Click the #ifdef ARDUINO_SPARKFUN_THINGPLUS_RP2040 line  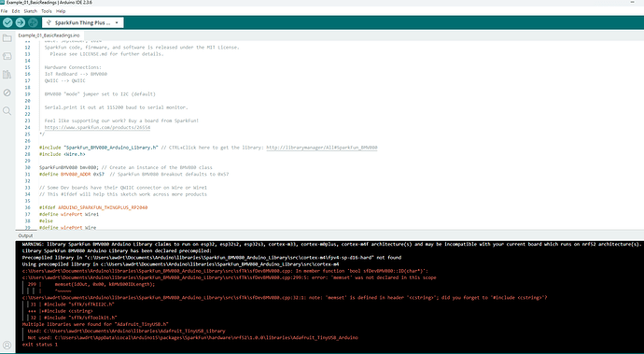point(93,207)
